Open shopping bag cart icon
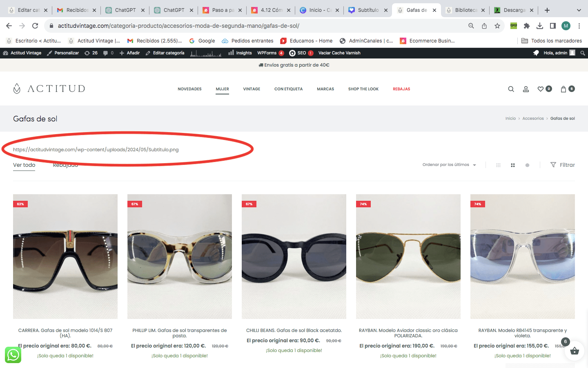588x368 pixels. coord(563,89)
